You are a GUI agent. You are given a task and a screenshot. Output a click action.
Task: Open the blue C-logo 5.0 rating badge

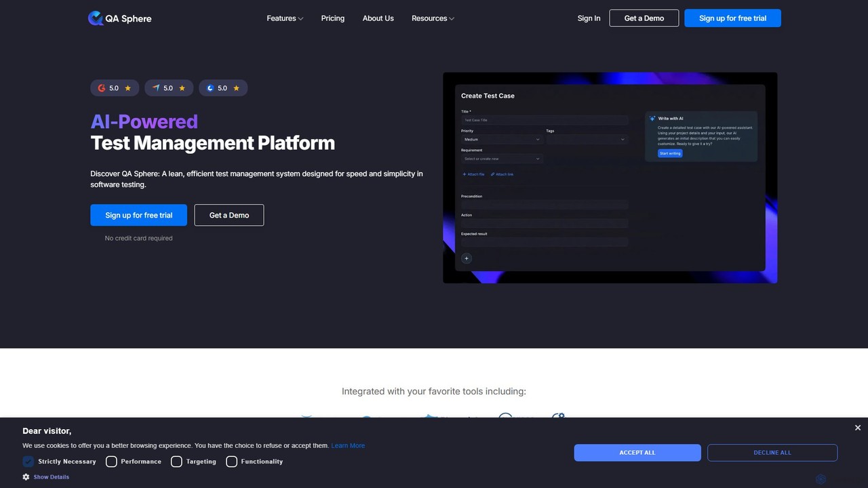click(x=223, y=88)
